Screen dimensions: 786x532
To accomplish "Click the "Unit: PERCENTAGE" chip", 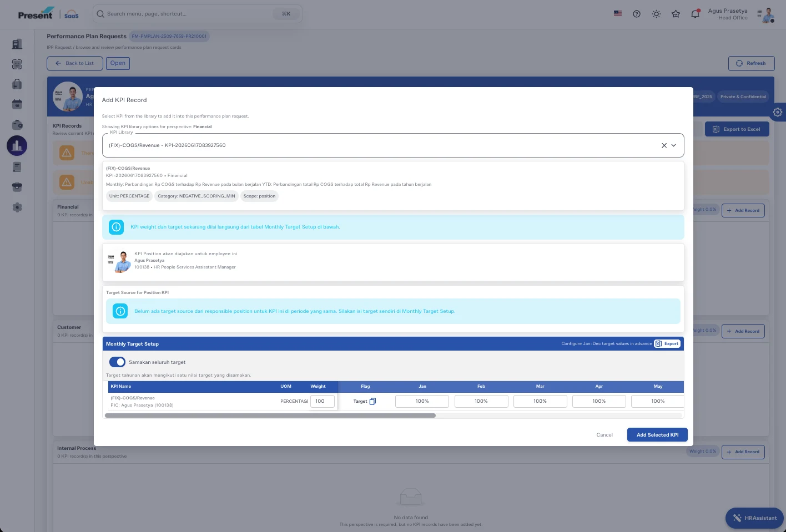I will pos(129,196).
